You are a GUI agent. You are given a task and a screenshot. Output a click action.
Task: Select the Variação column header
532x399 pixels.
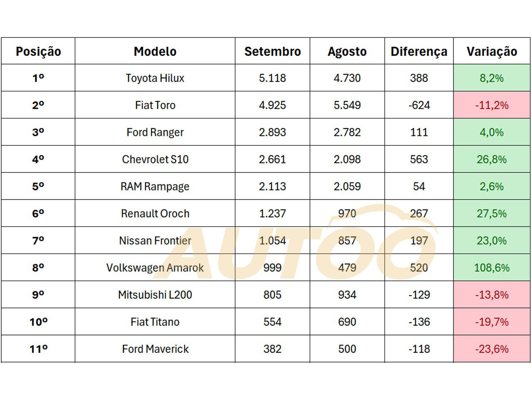pyautogui.click(x=492, y=51)
